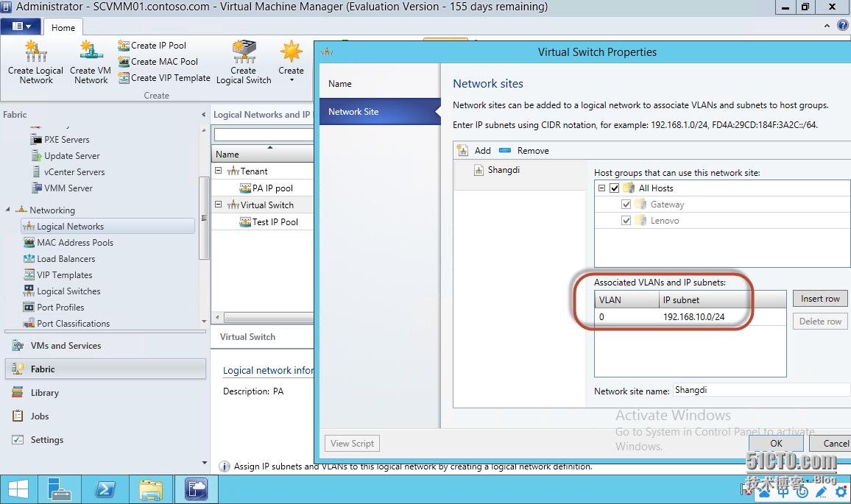Screen dimensions: 851x504
Task: Select PXE Servers in Fabric tree
Action: 60,139
